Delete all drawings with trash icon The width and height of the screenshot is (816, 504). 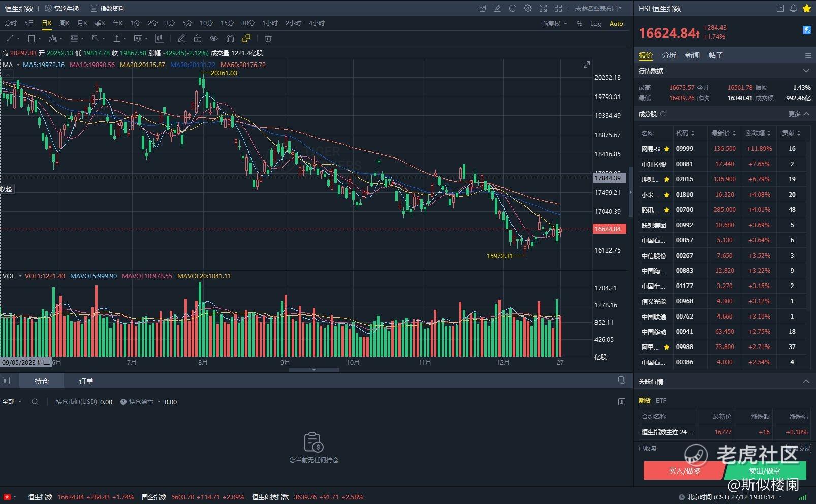tap(268, 38)
